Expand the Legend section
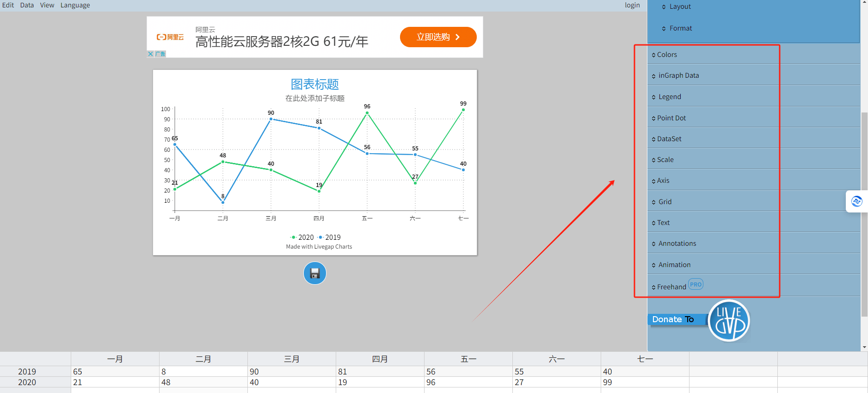The width and height of the screenshot is (868, 393). pyautogui.click(x=754, y=97)
